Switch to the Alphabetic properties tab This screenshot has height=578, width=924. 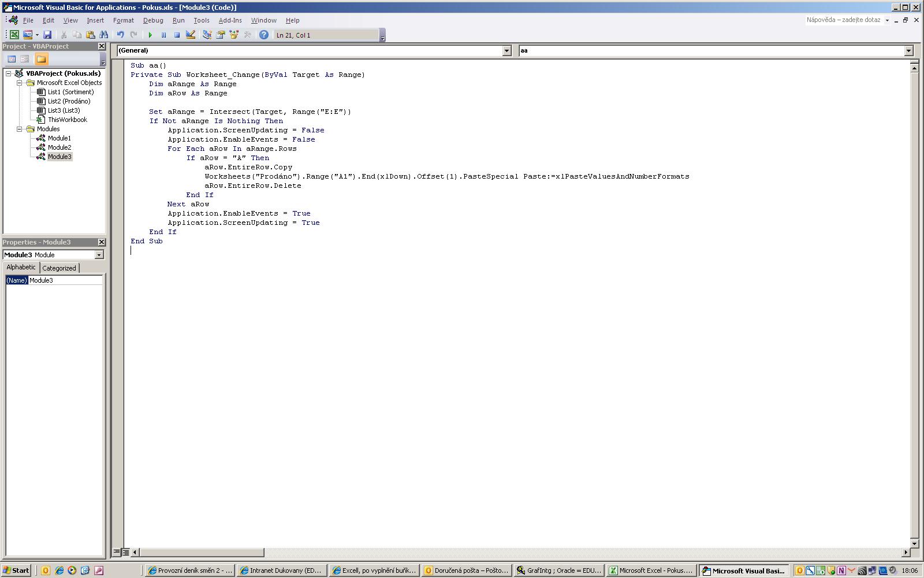tap(21, 268)
